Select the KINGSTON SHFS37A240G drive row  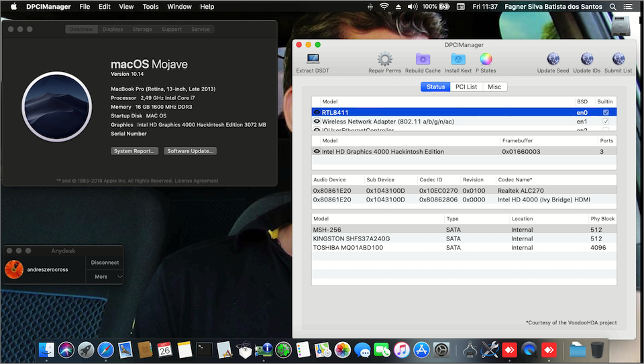[x=464, y=238]
